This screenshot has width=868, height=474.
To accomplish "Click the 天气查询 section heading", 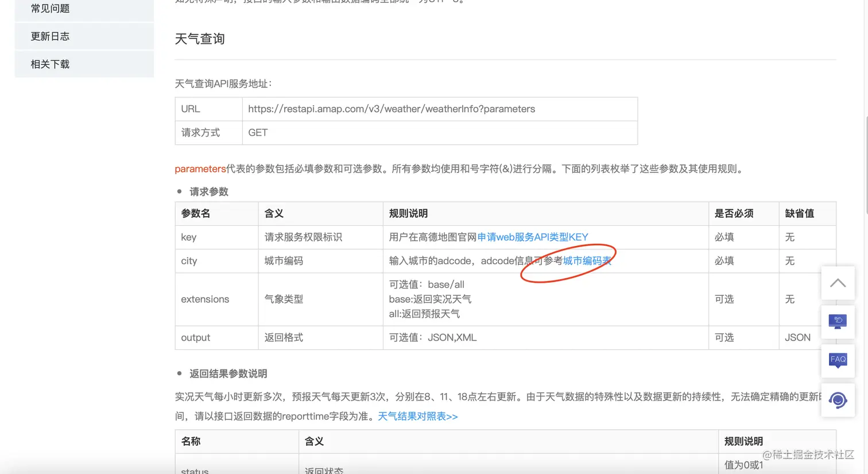I will [x=200, y=39].
